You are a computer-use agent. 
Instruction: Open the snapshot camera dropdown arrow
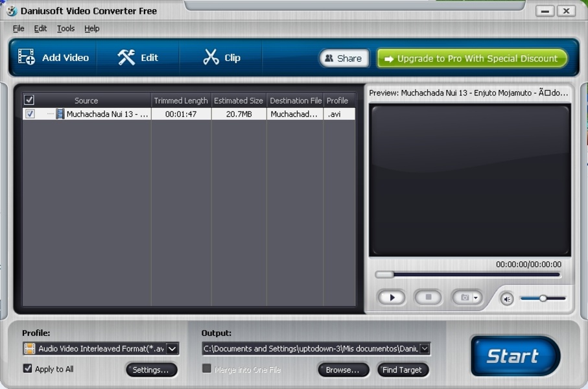click(475, 298)
